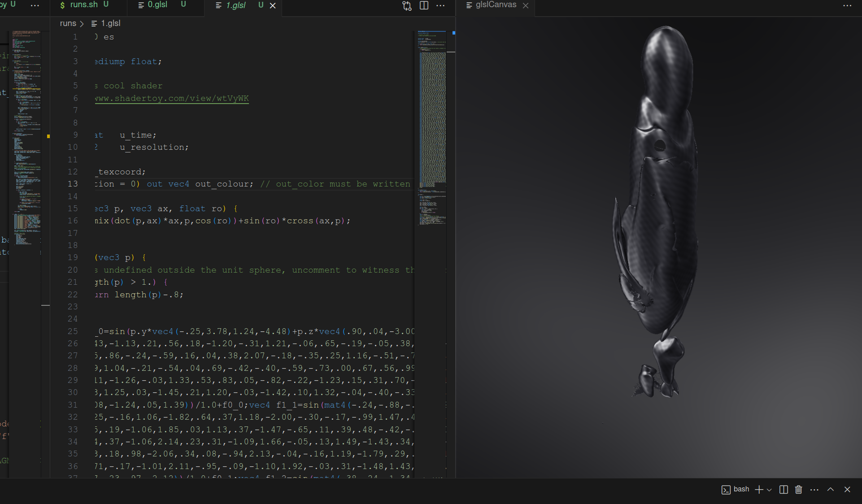Click the rendered shader sculpture in glslCanvas
Image resolution: width=862 pixels, height=504 pixels.
coord(655,211)
